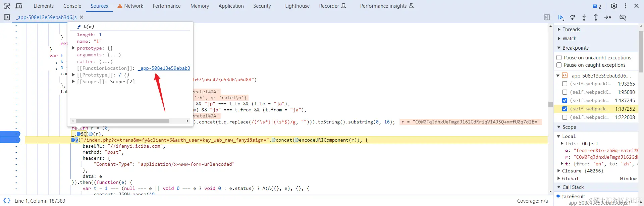
Task: Click the popup horizontal scrollbar thumb
Action: [x=122, y=121]
